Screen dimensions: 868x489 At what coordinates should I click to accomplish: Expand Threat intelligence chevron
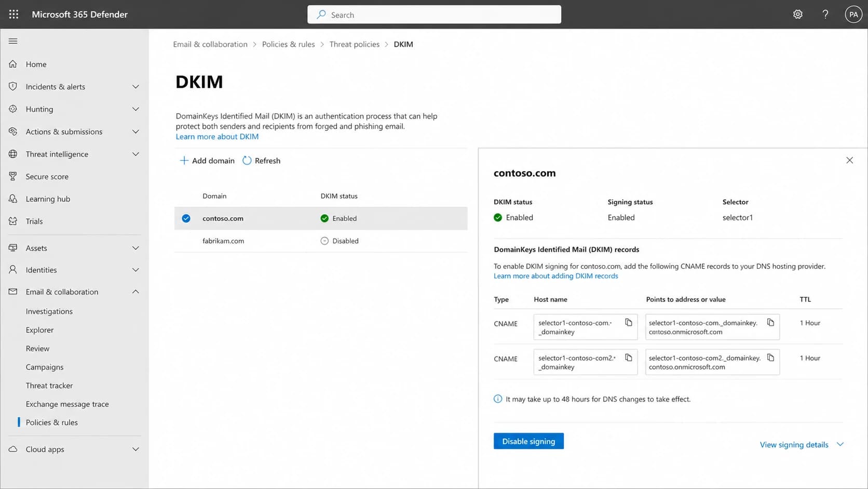coord(135,154)
